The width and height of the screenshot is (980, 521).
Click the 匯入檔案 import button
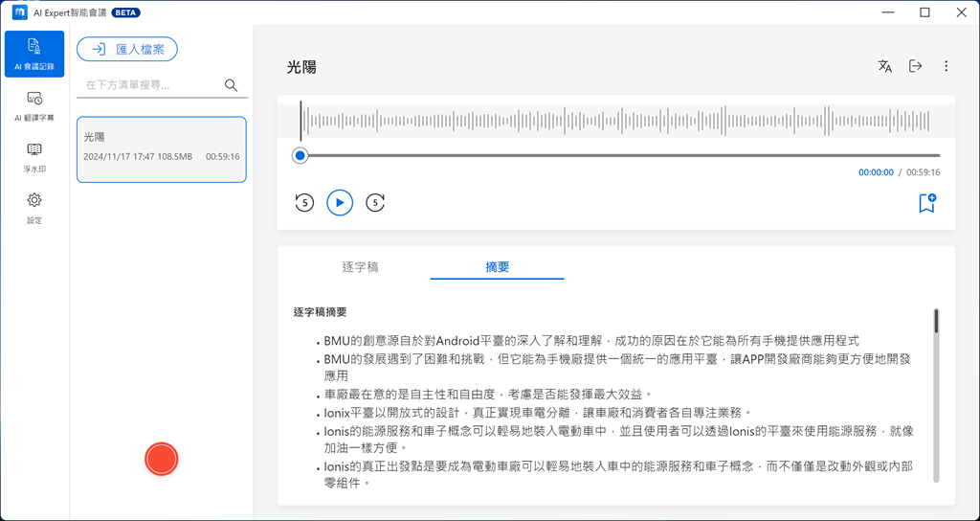tap(127, 49)
